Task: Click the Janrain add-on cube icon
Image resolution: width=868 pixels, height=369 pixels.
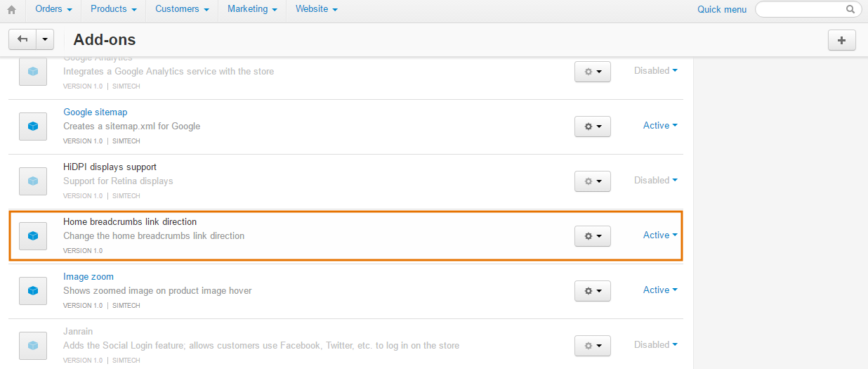Action: click(33, 346)
